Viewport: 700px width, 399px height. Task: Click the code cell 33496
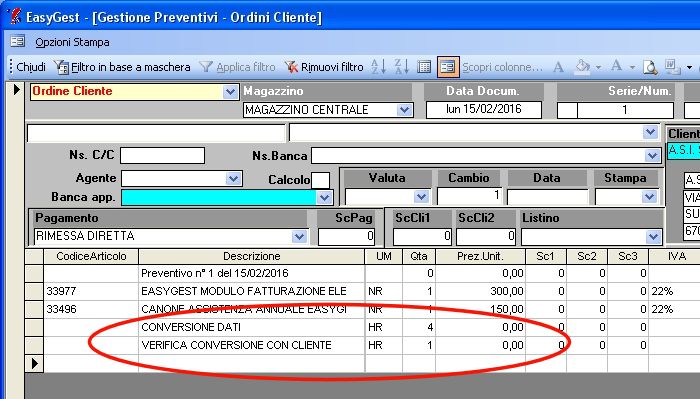[x=91, y=309]
